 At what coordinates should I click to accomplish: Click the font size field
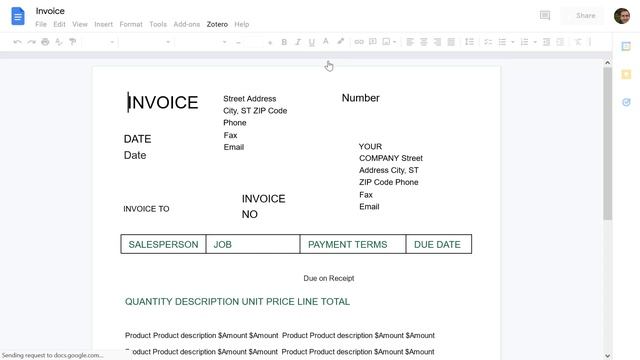point(254,42)
